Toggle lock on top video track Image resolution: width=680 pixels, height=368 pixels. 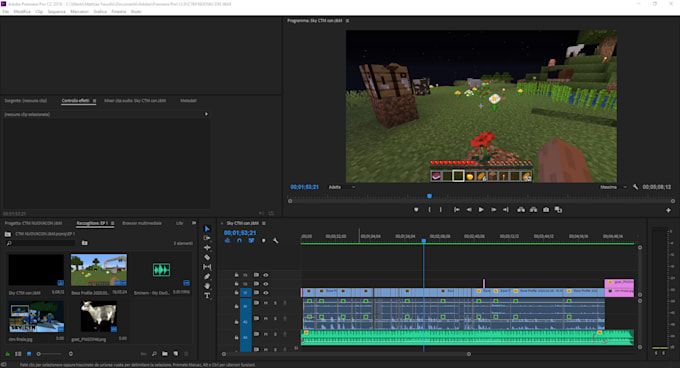(236, 275)
